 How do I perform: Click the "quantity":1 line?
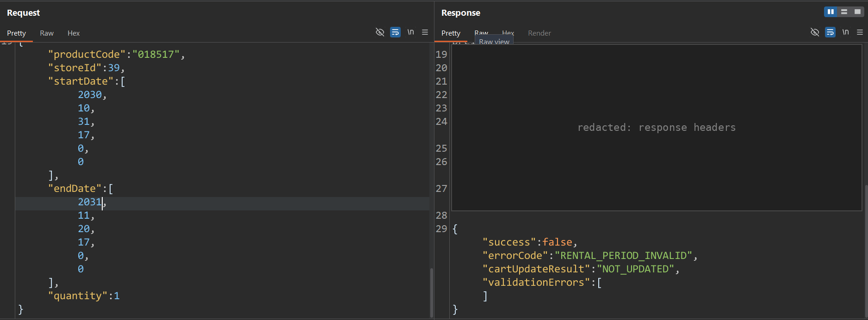pos(84,296)
